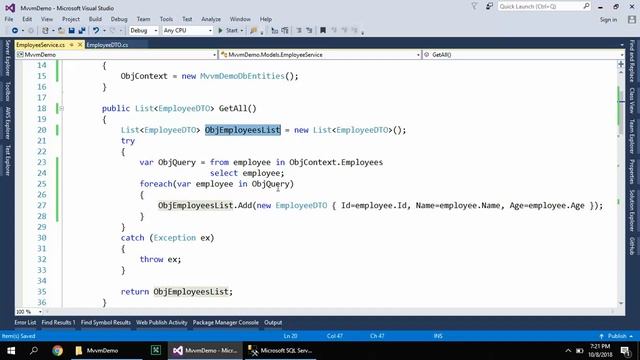Open the Test Explorer side tab
The image size is (640, 360).
[x=7, y=160]
